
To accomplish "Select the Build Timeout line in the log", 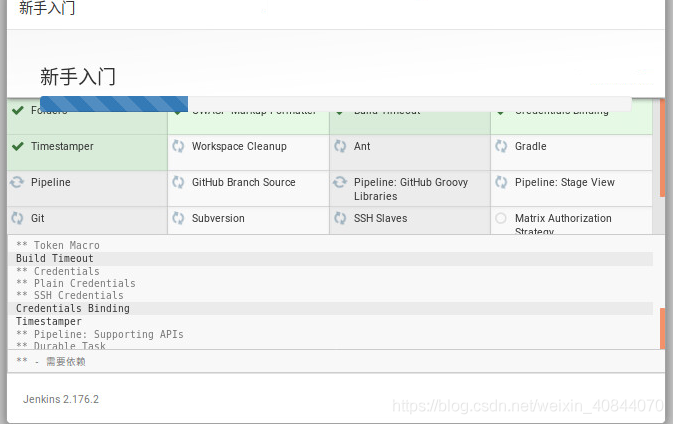I will click(x=55, y=259).
